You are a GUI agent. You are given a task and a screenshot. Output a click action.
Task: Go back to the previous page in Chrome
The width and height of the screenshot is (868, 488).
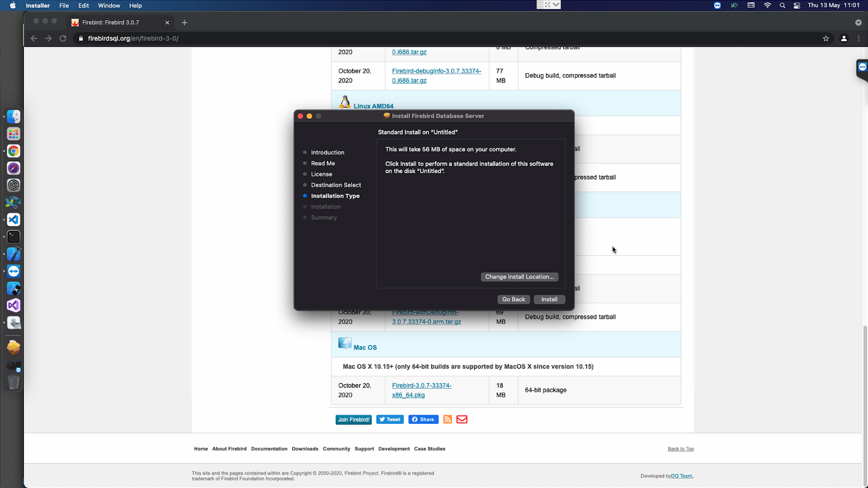pos(34,39)
